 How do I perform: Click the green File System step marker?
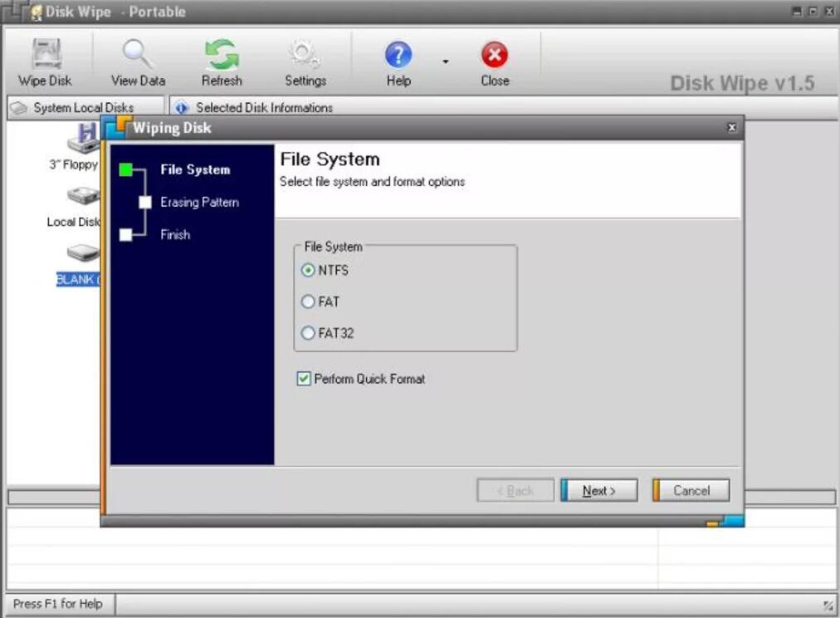[x=126, y=170]
